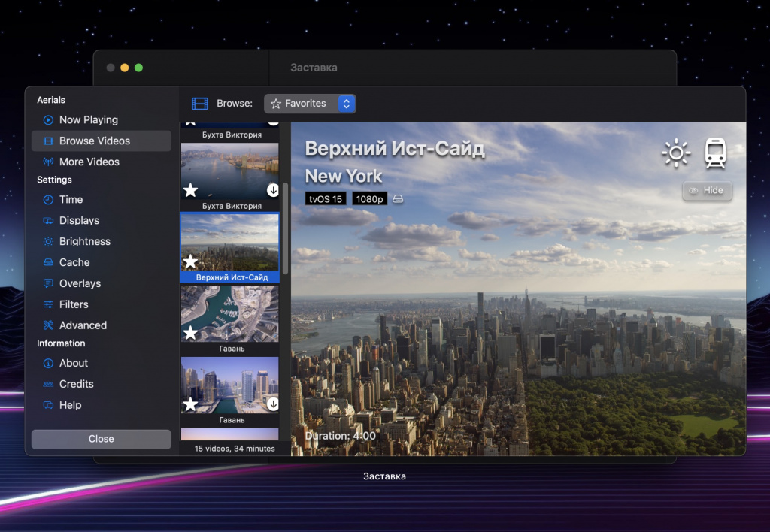770x532 pixels.
Task: Click the green zoom button of Заставка window
Action: click(x=139, y=68)
